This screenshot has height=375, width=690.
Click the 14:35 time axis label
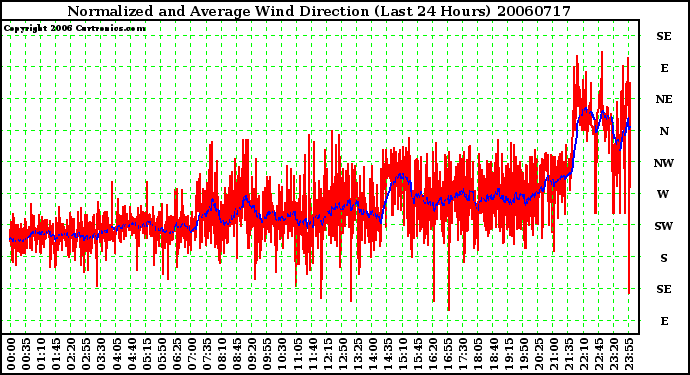388,354
